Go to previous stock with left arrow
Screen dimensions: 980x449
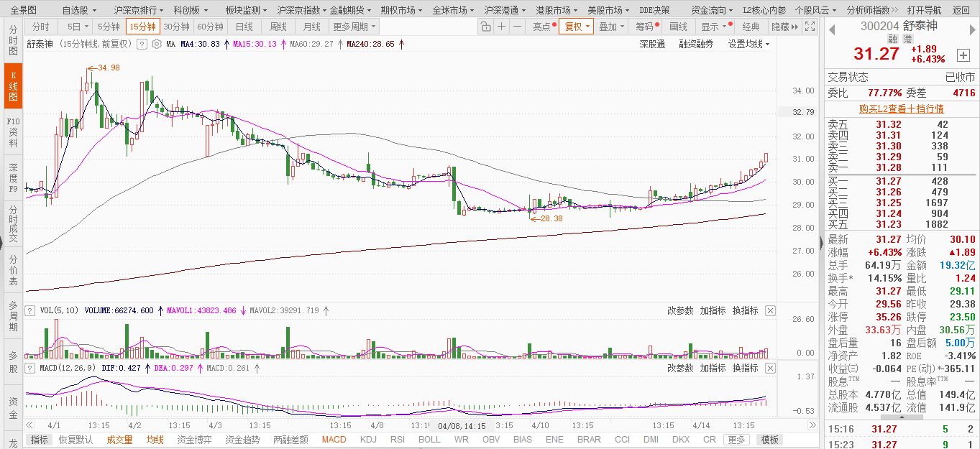click(832, 30)
